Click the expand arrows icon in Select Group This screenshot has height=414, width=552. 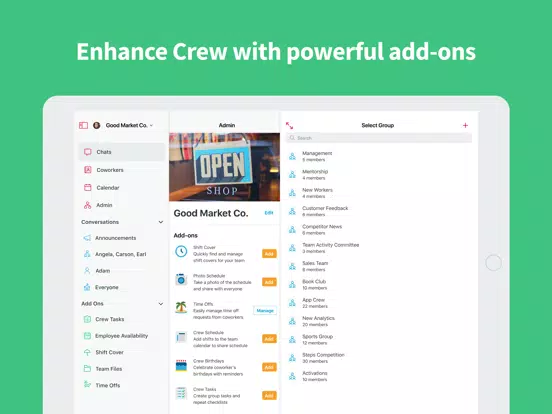[289, 125]
